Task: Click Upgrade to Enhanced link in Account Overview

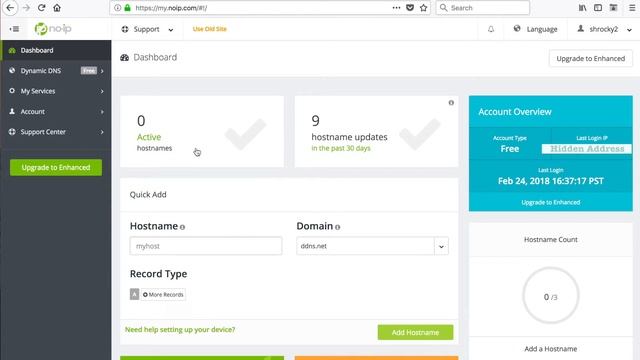Action: (x=551, y=202)
